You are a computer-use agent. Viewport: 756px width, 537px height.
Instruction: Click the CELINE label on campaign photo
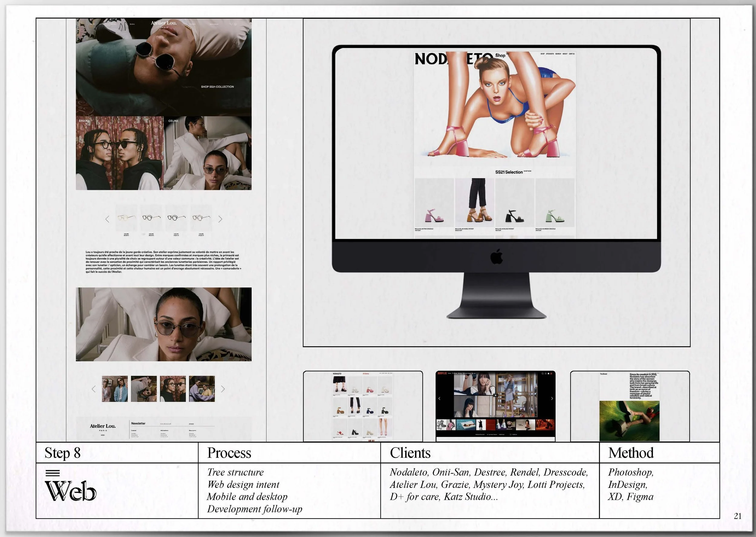[173, 121]
